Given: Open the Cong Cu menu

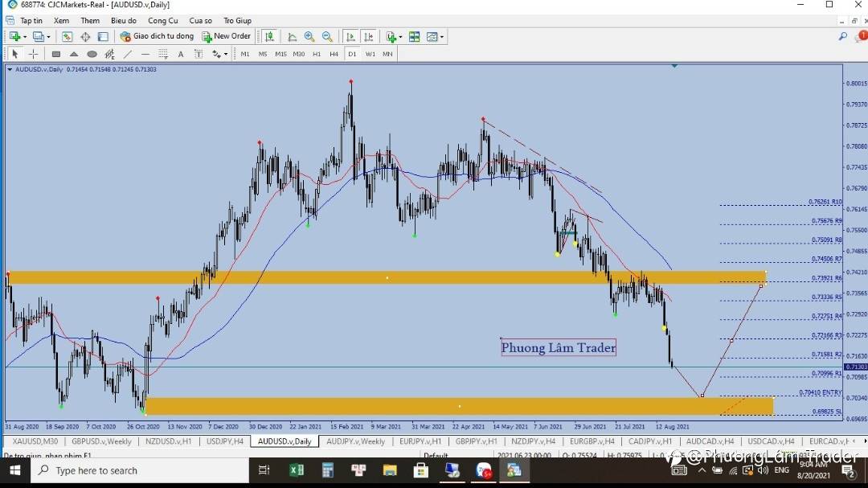Looking at the screenshot, I should pyautogui.click(x=162, y=20).
